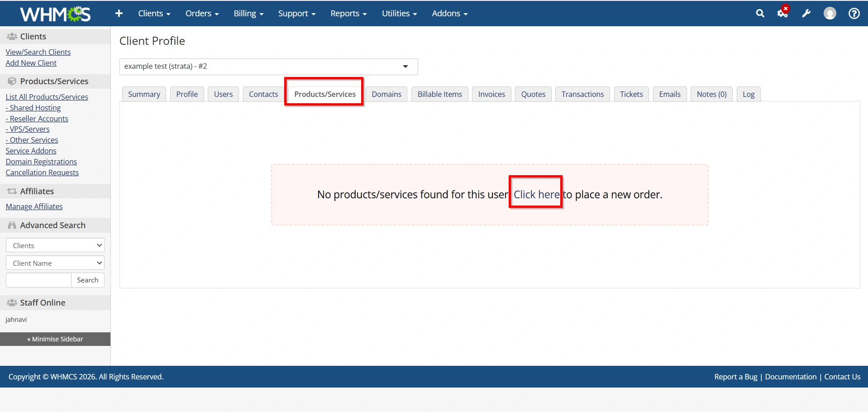Screen dimensions: 868x412
Task: Open the Tickets tab
Action: point(631,94)
